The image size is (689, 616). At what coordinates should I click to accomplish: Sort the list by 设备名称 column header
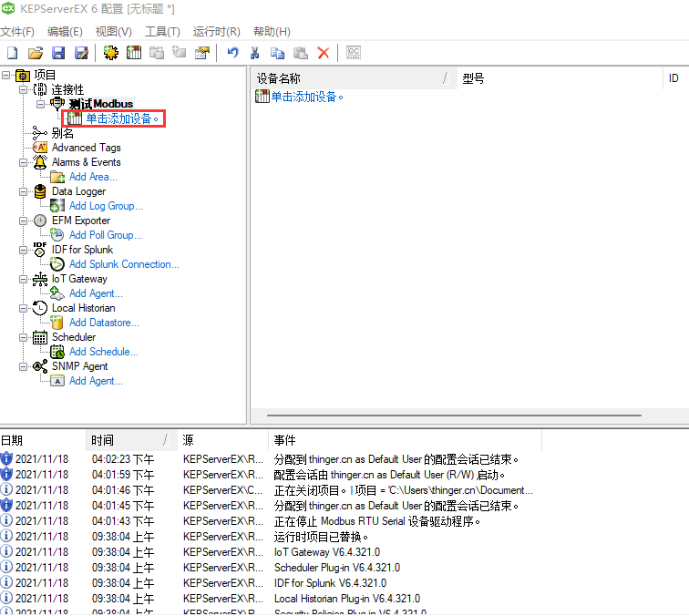346,78
